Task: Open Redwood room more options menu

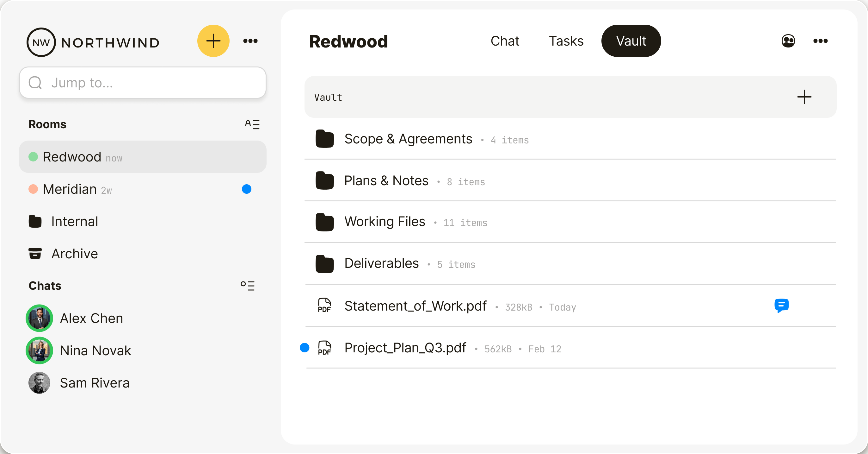Action: [820, 41]
